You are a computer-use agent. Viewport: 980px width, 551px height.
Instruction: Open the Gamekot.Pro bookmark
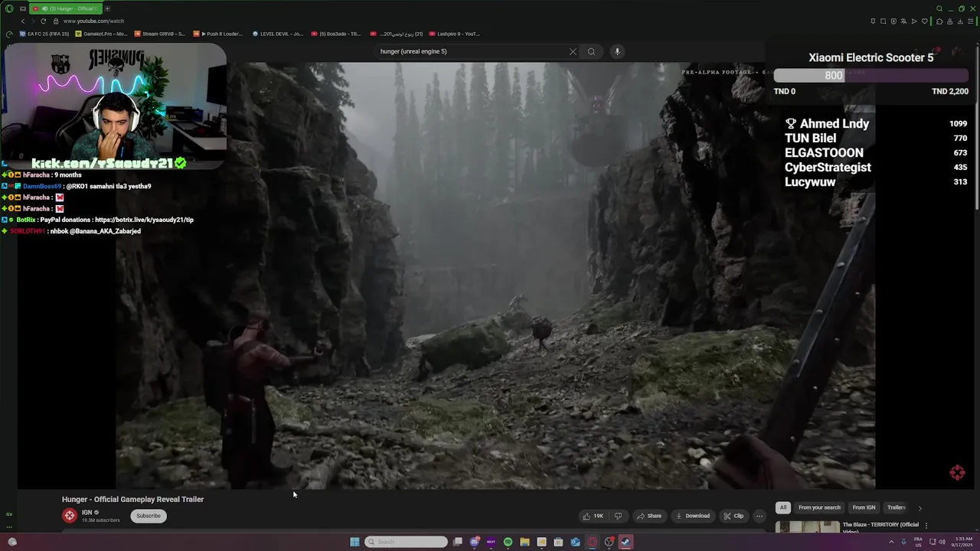point(101,34)
